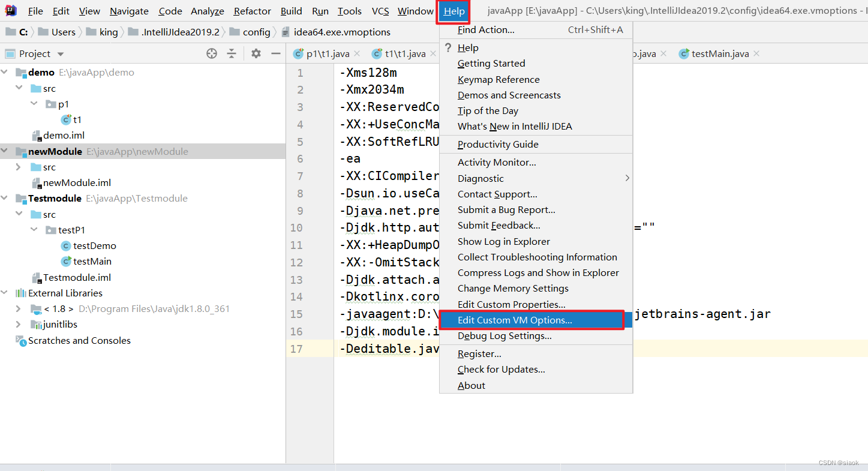Open the Navigate menu
The image size is (868, 471).
tap(129, 11)
